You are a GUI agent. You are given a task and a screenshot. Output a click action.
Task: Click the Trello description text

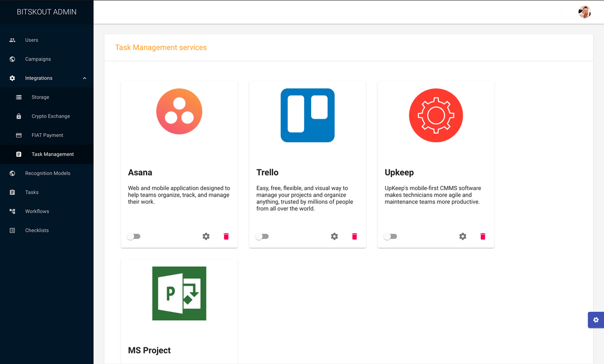coord(305,199)
